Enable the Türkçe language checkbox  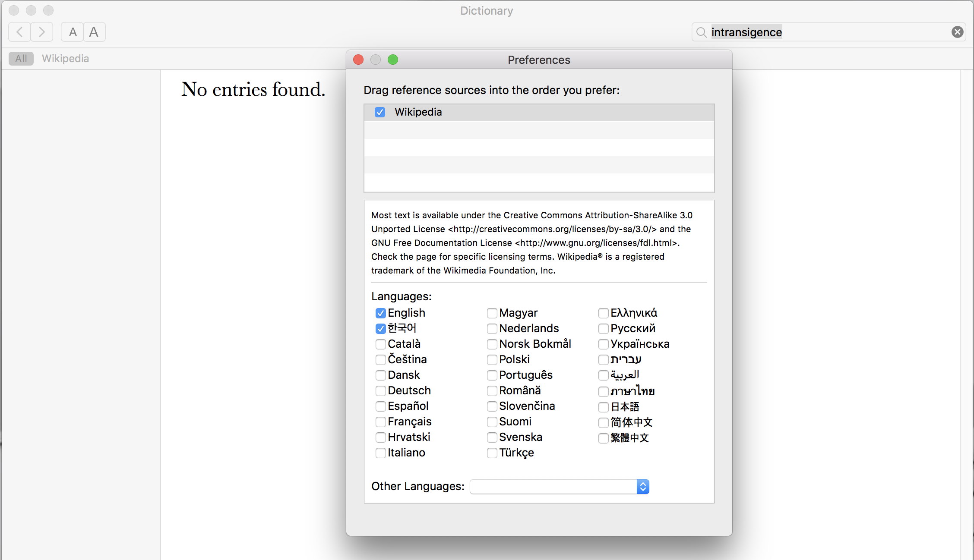pyautogui.click(x=492, y=453)
